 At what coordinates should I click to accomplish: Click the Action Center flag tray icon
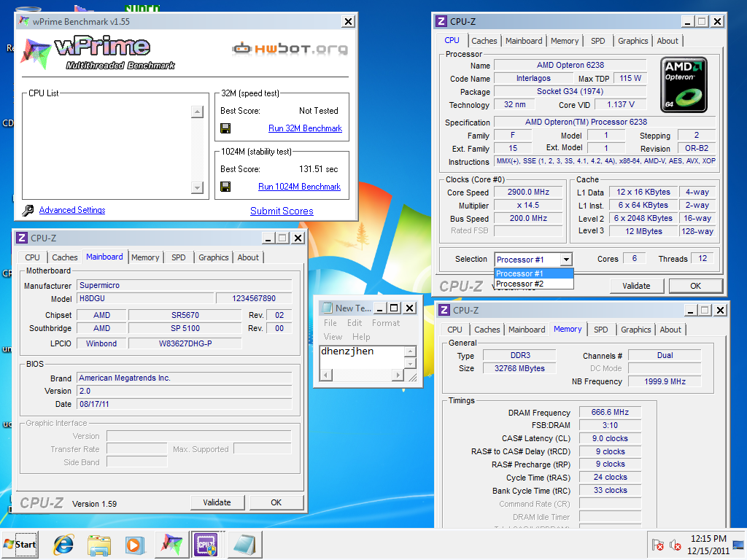point(658,545)
